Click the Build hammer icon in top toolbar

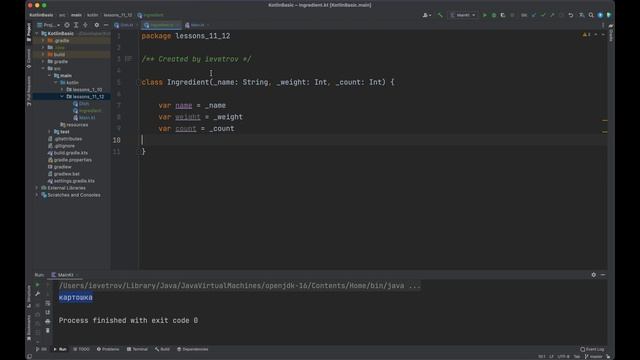440,15
